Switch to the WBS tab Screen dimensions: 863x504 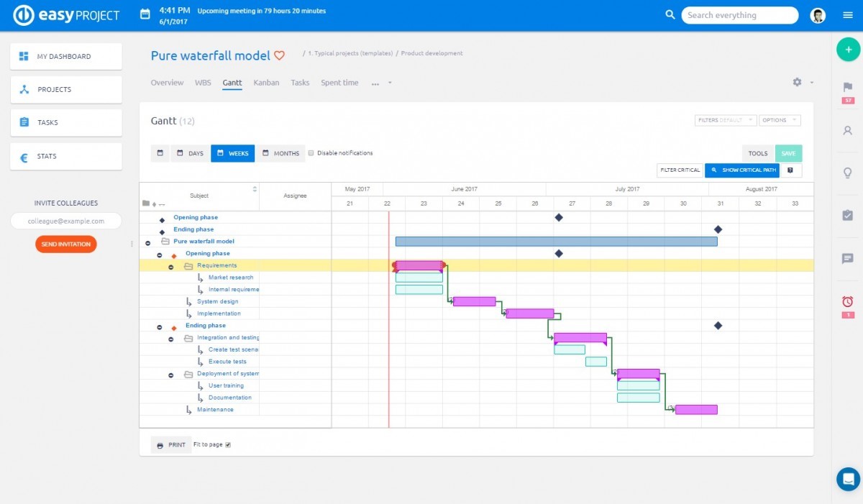[203, 82]
